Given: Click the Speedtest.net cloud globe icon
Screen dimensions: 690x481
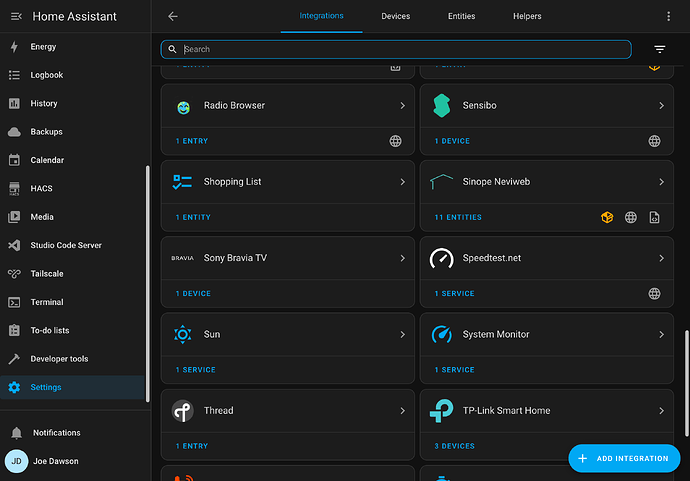Looking at the screenshot, I should [654, 294].
